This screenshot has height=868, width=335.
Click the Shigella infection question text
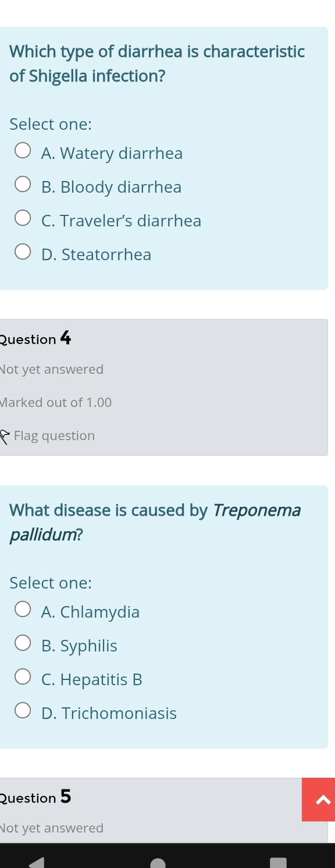pos(157,63)
